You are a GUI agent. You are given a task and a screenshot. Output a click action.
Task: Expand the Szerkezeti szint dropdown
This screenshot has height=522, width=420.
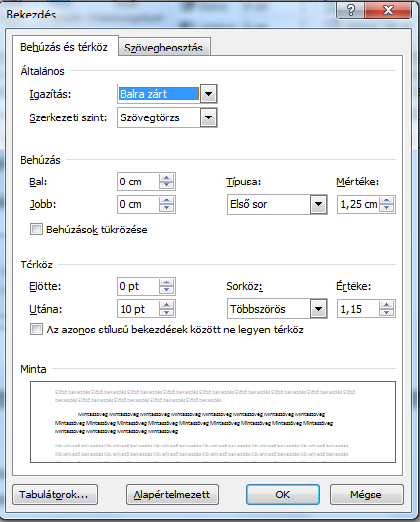209,118
